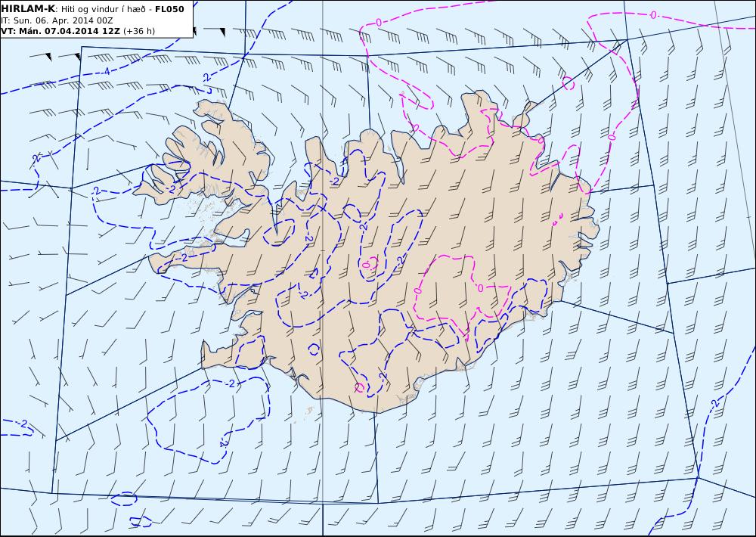756x537 pixels.
Task: Click the '-4' blue isotherm contour label
Action: [106, 72]
